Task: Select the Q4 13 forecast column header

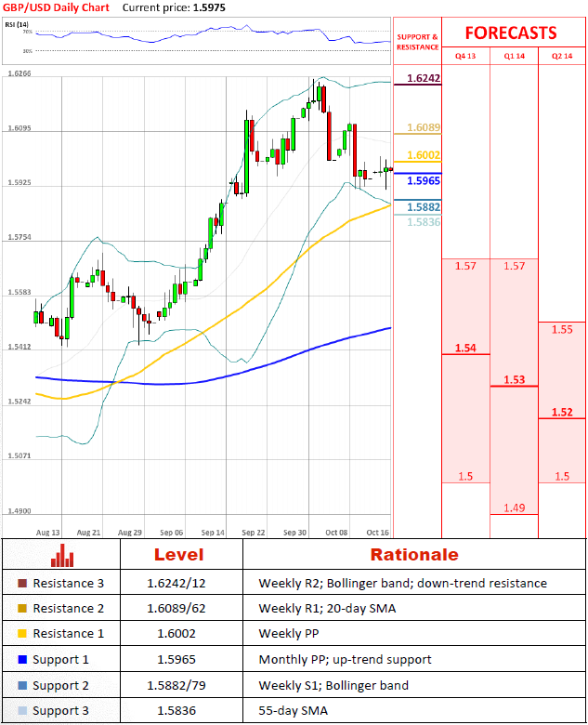Action: pos(465,56)
